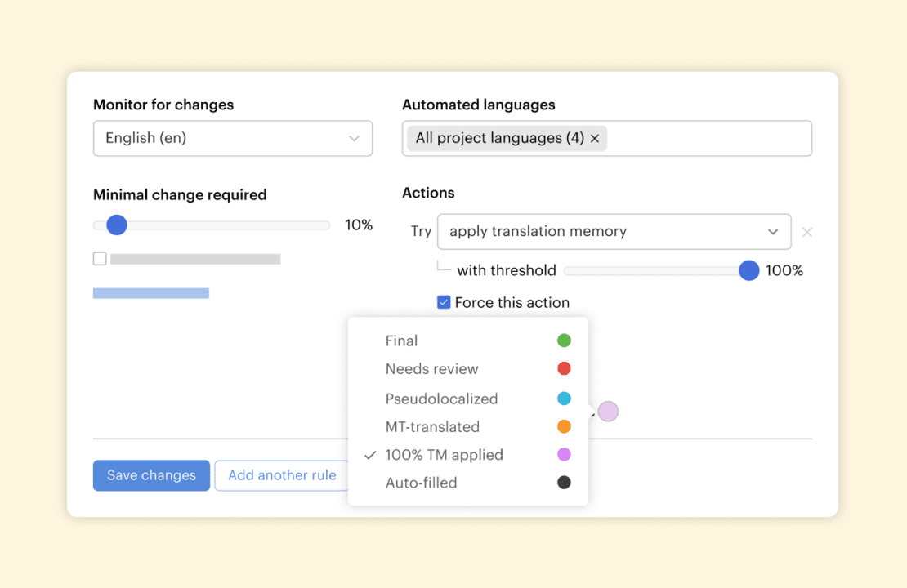Remove the All project languages tag
The height and width of the screenshot is (588, 907).
(x=595, y=139)
